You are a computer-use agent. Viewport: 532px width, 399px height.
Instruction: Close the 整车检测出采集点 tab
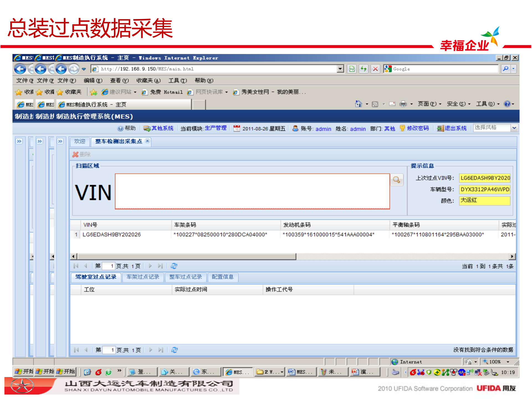pyautogui.click(x=147, y=141)
